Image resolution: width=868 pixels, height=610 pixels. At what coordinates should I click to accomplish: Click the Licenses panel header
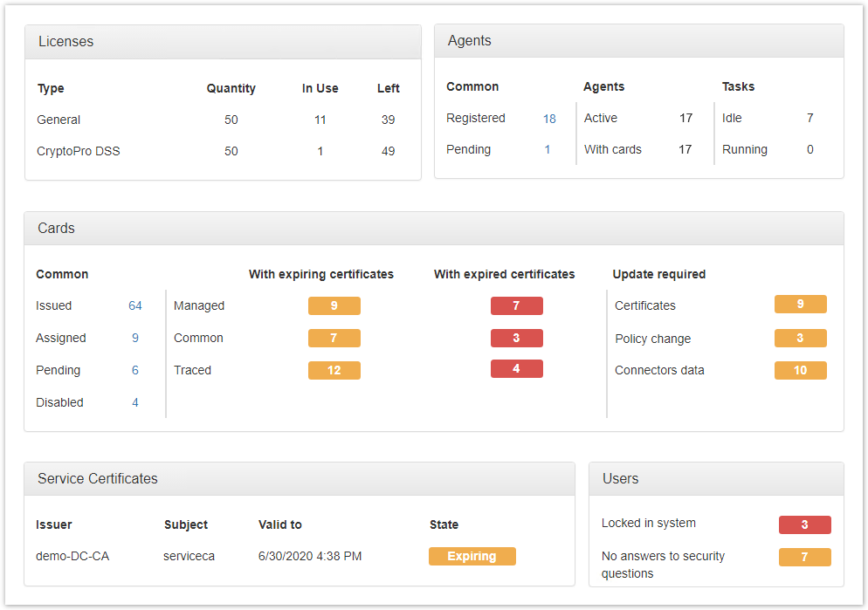point(223,42)
